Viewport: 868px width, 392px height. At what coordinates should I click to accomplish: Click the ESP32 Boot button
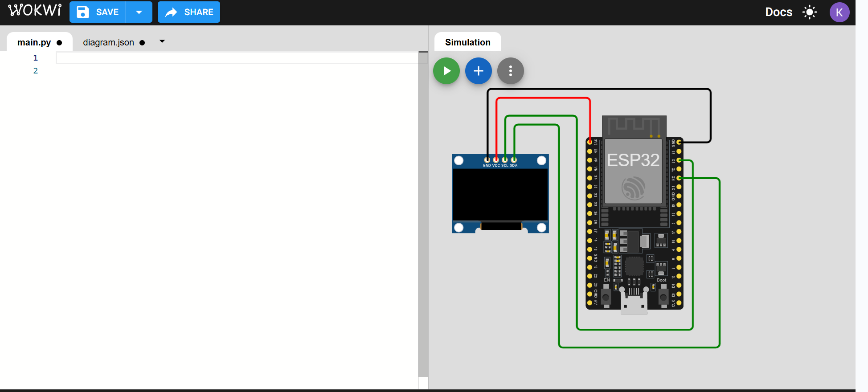[x=663, y=297]
